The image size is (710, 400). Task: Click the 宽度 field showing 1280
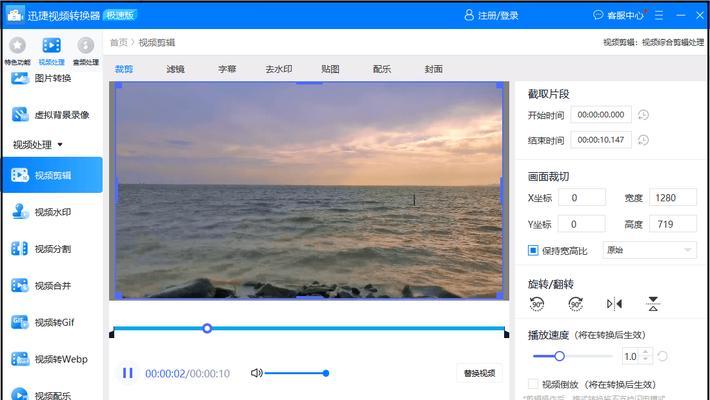(672, 198)
